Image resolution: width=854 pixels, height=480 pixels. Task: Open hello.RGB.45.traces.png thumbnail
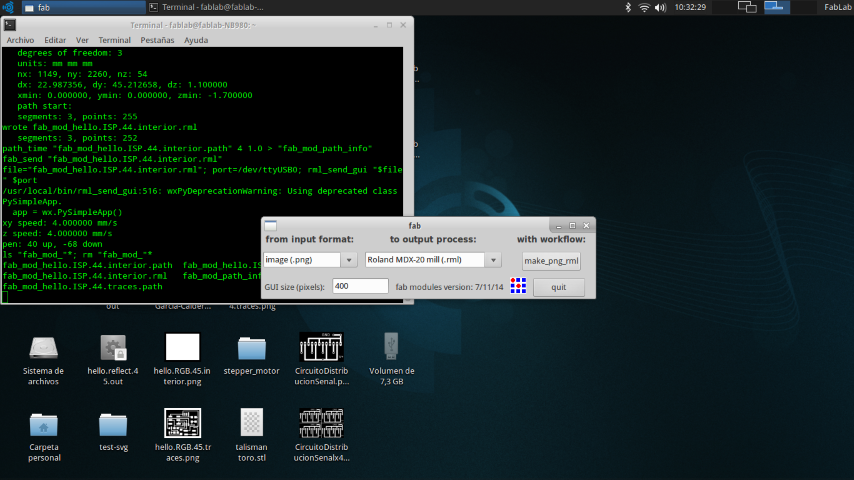(x=182, y=423)
